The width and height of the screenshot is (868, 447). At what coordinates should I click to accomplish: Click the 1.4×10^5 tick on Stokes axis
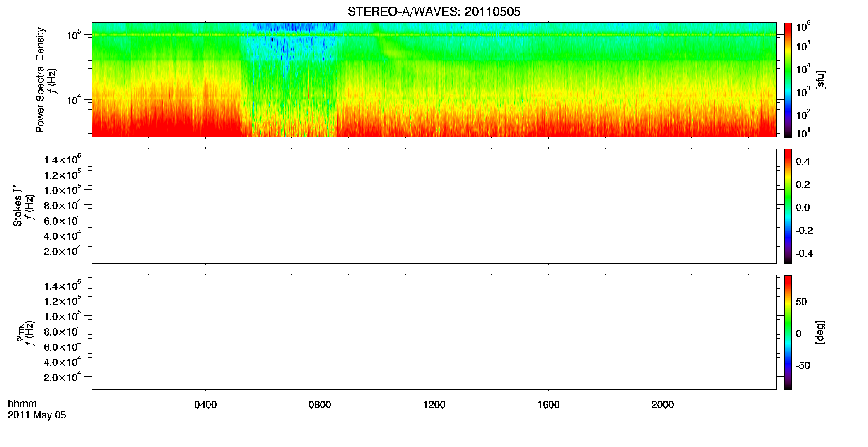(x=63, y=159)
